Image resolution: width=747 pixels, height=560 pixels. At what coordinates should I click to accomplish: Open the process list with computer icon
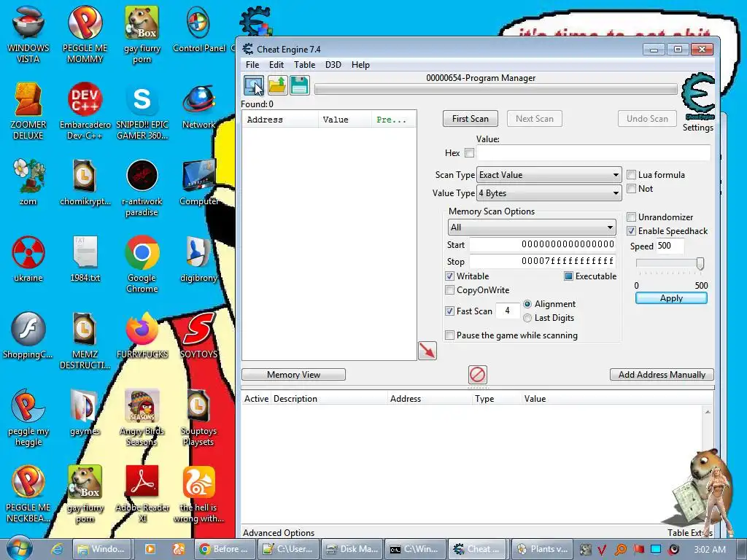[254, 86]
